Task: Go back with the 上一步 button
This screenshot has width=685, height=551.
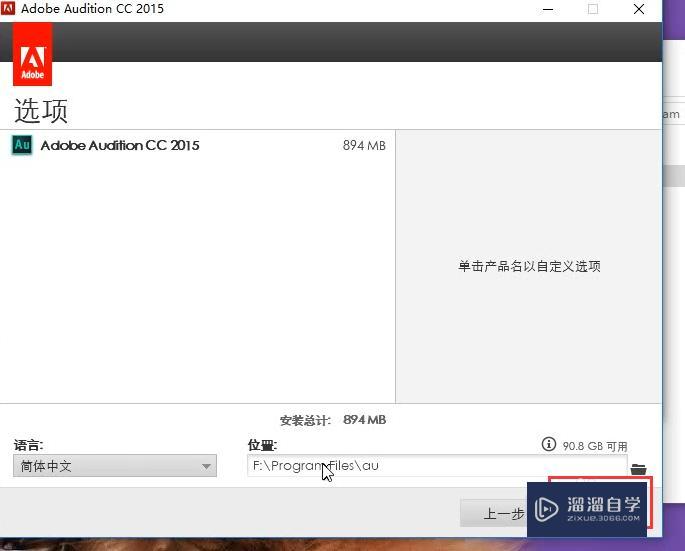Action: (494, 513)
